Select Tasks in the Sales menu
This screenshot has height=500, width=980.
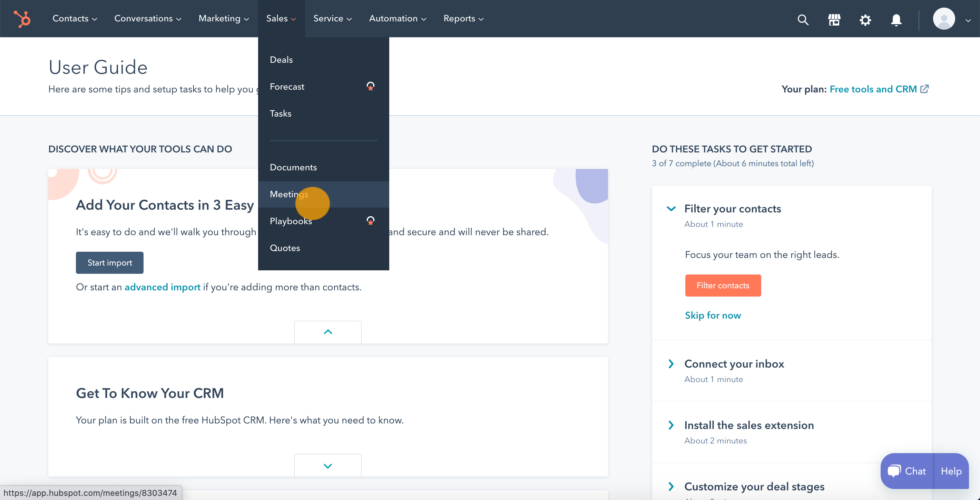(323, 114)
